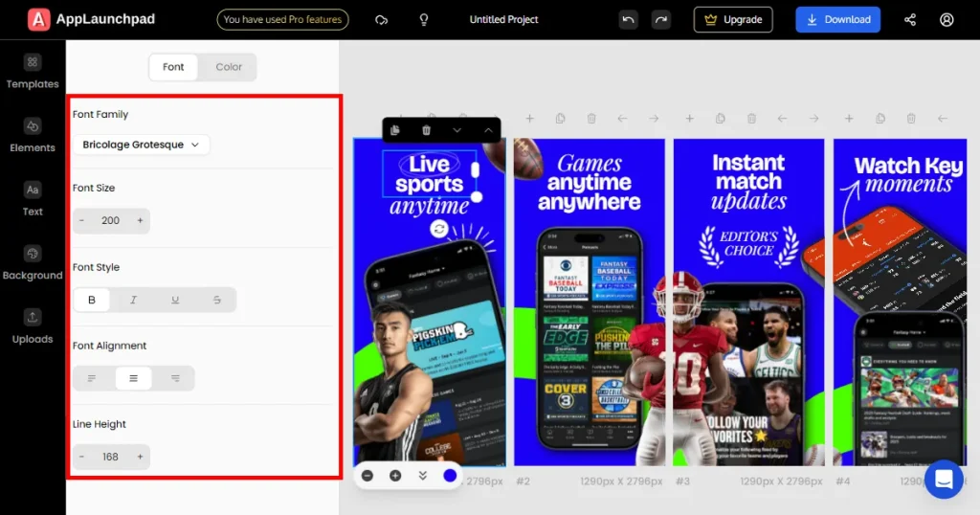
Task: Move screenshot #2 right with arrow
Action: click(654, 118)
